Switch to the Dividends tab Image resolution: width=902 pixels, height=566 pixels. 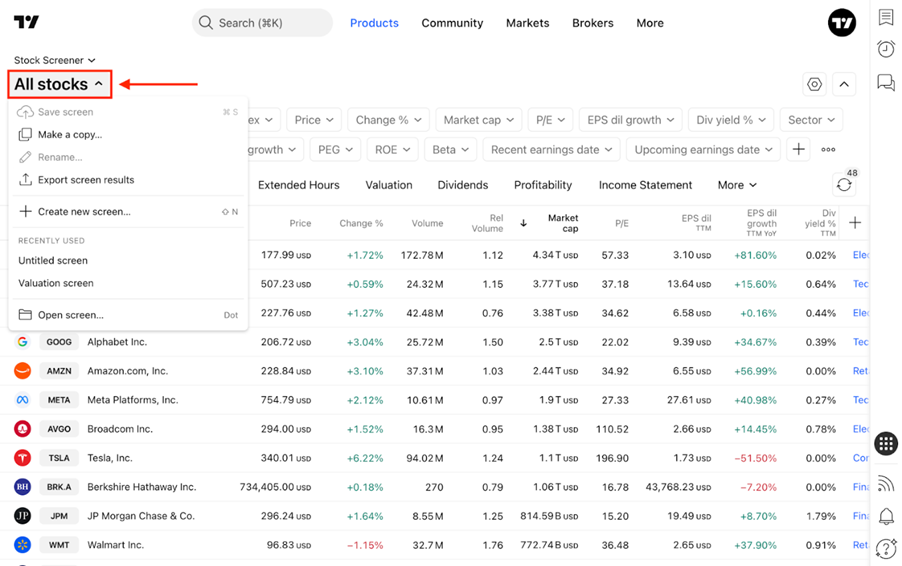tap(463, 185)
